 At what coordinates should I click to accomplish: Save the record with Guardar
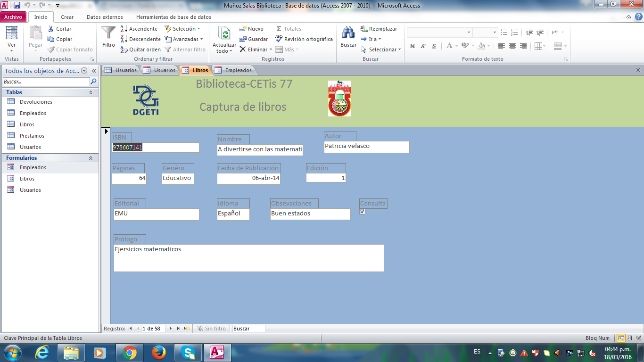click(253, 39)
